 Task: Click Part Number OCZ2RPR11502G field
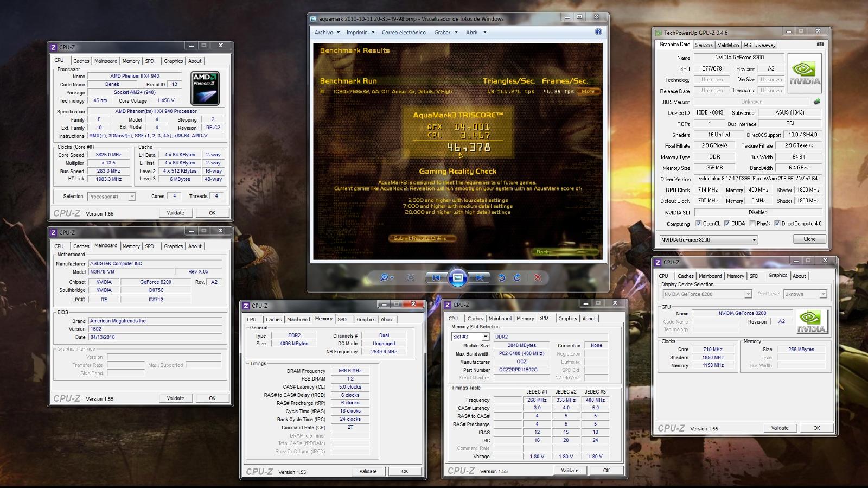click(521, 370)
